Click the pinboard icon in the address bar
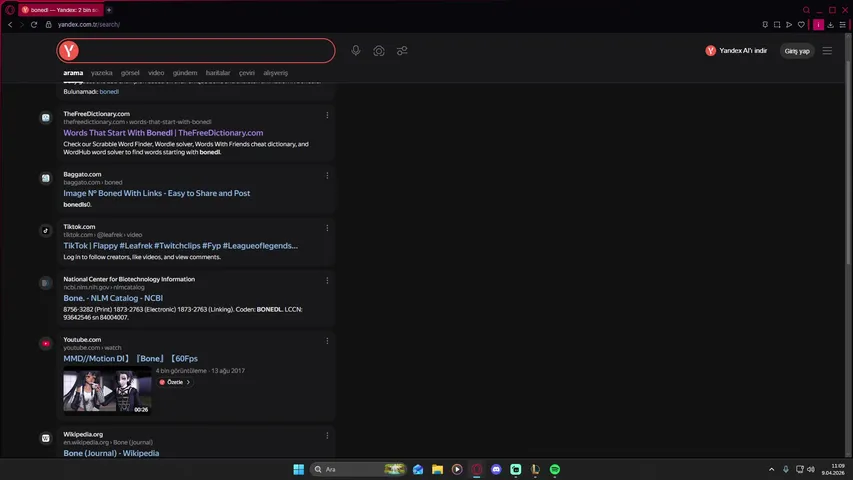This screenshot has width=853, height=480. 765,24
